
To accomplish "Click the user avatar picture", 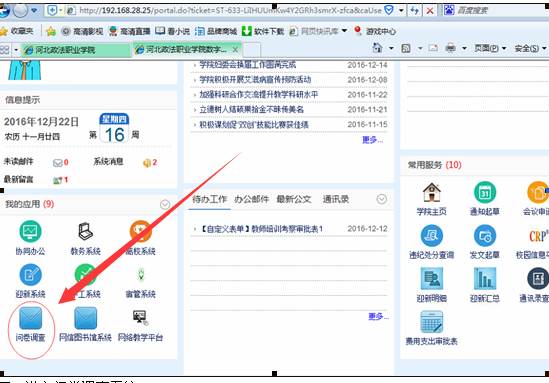I will 25,70.
